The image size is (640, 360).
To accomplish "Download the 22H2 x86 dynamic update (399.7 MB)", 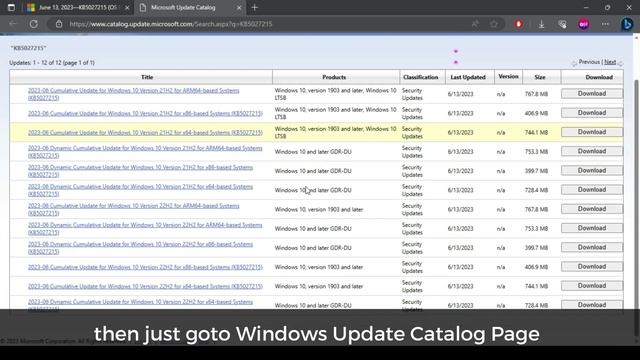I will click(x=592, y=247).
